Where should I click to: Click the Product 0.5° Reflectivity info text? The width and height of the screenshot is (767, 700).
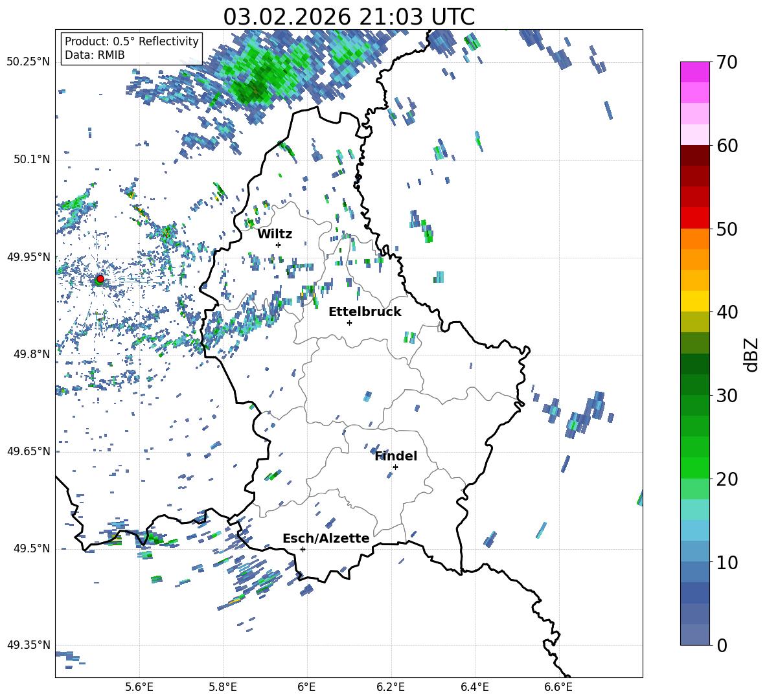[132, 41]
